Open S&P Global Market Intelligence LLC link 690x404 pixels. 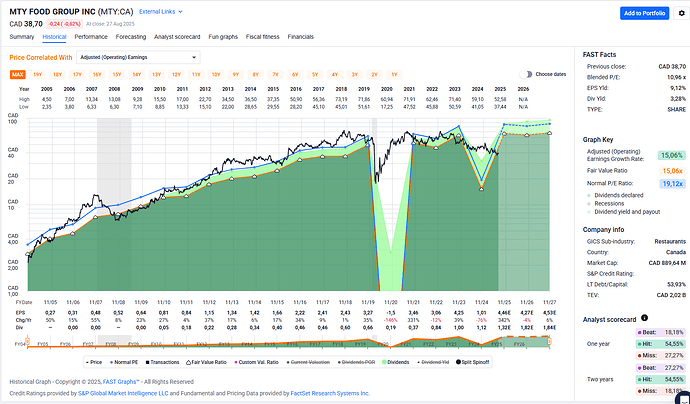(123, 393)
